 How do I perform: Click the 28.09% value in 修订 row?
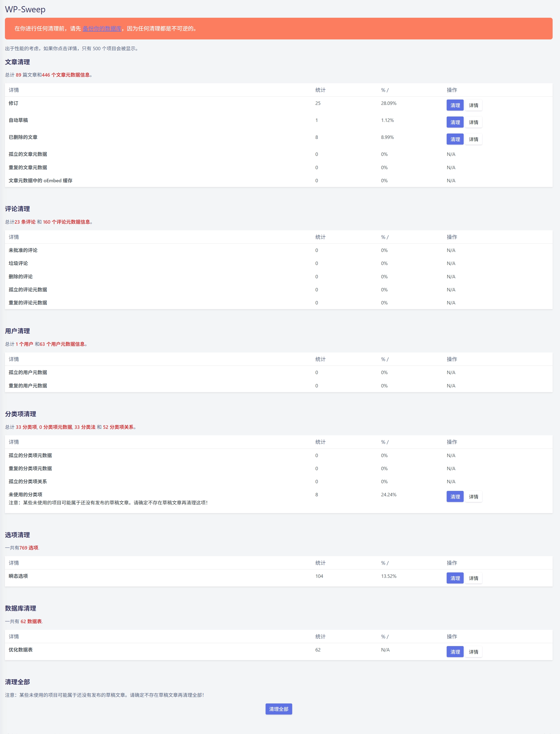(389, 103)
